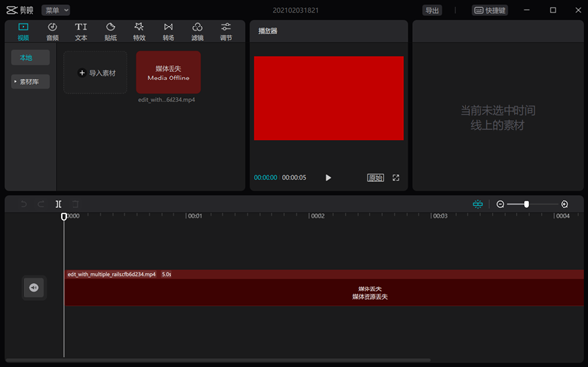Click the timeline zoom slider handle

click(526, 204)
